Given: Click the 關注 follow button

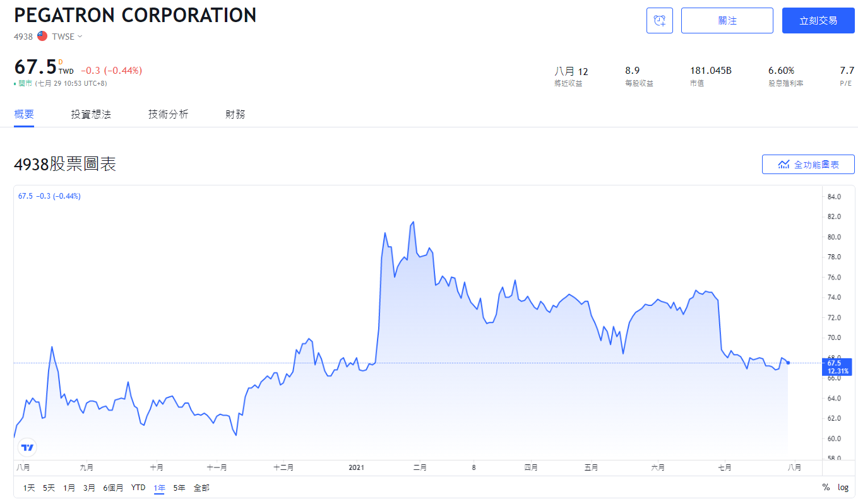Looking at the screenshot, I should pyautogui.click(x=727, y=21).
